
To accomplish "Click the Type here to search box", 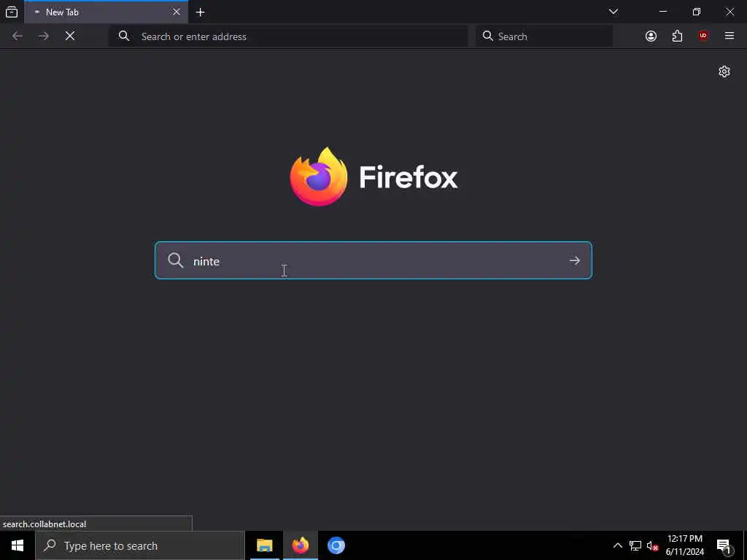I will (x=140, y=545).
